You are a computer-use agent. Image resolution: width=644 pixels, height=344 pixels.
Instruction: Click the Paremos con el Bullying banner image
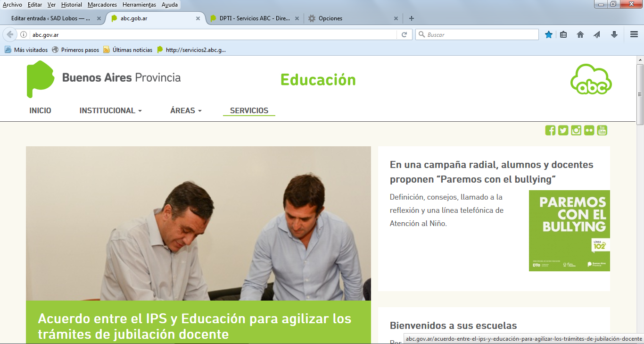569,231
